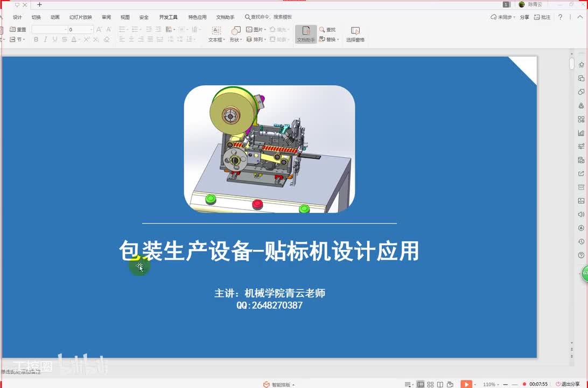Click the sliders settings icon in sidebar
Image resolution: width=588 pixels, height=388 pixels.
[x=581, y=147]
